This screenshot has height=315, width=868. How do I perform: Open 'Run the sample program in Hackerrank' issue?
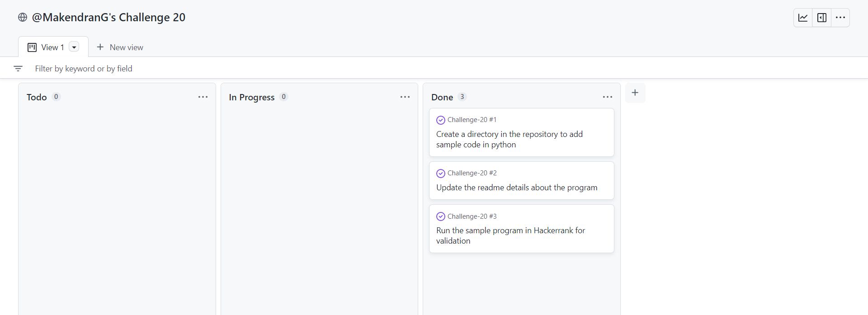(510, 235)
